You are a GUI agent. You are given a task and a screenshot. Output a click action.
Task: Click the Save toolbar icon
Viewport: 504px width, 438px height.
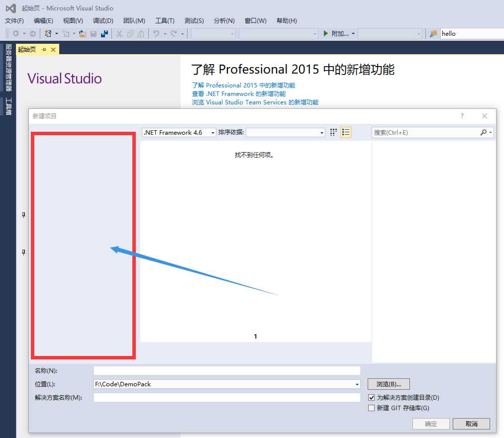click(94, 33)
